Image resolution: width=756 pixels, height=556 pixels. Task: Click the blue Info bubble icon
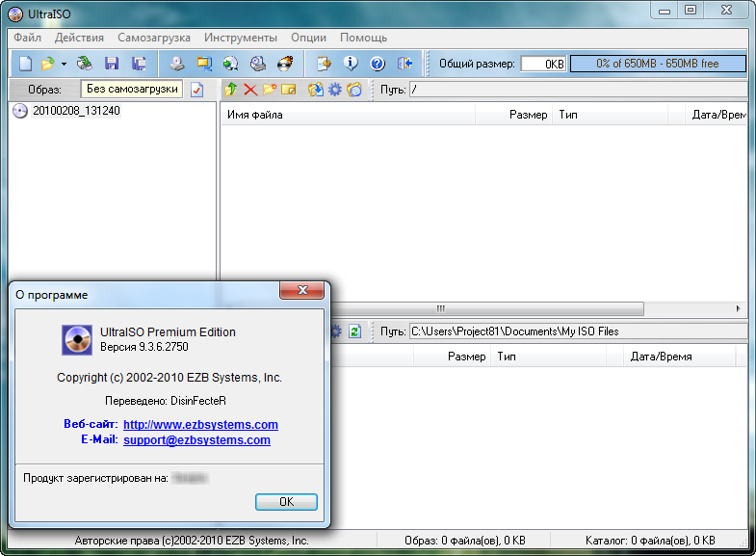tap(351, 64)
